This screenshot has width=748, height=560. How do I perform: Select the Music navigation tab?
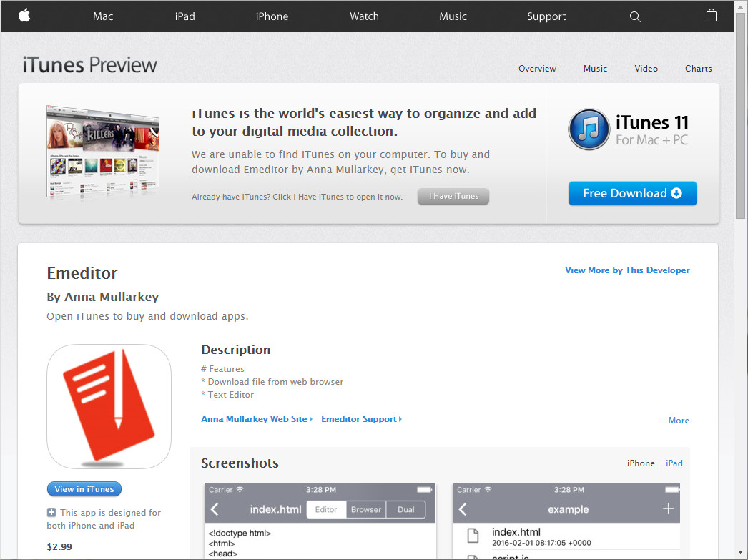595,68
